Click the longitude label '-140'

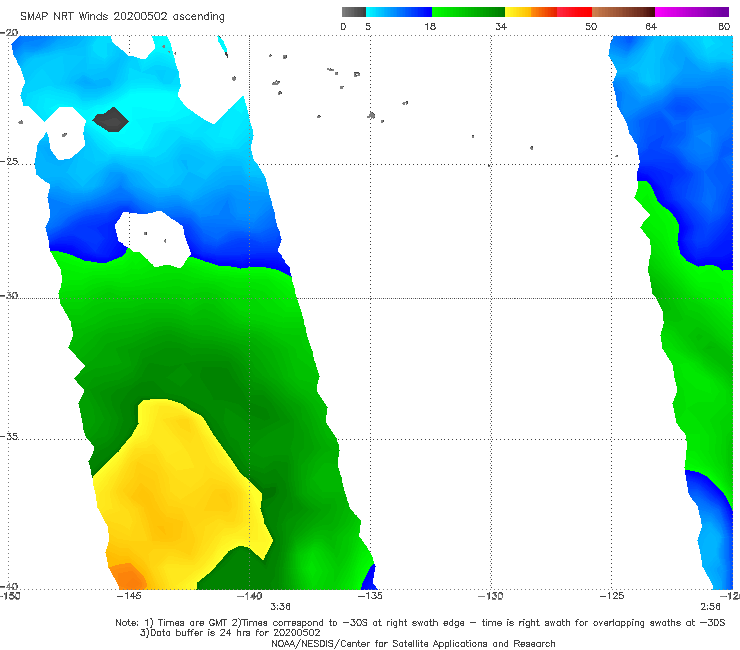click(249, 596)
